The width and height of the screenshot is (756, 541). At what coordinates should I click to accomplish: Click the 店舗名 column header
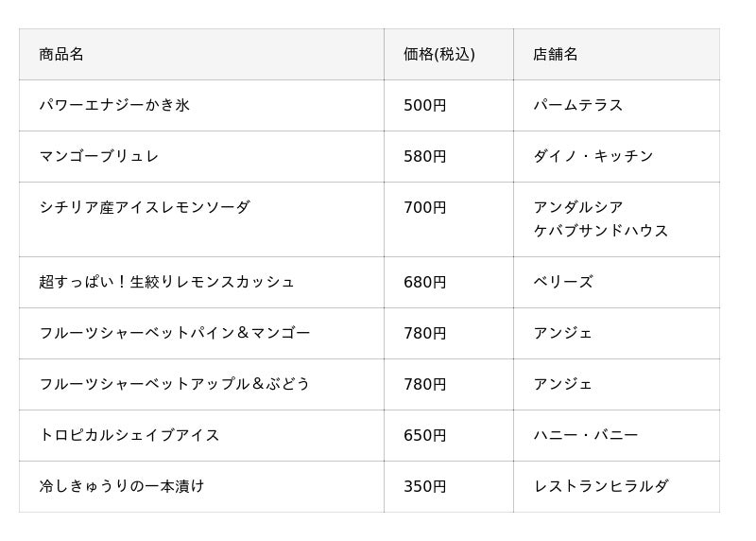tap(556, 55)
